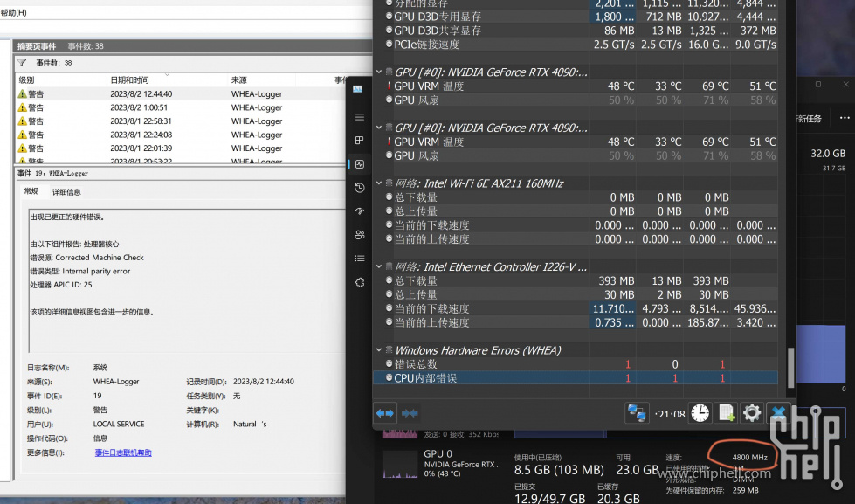
Task: Open Users page icon in Task Manager
Action: click(359, 235)
